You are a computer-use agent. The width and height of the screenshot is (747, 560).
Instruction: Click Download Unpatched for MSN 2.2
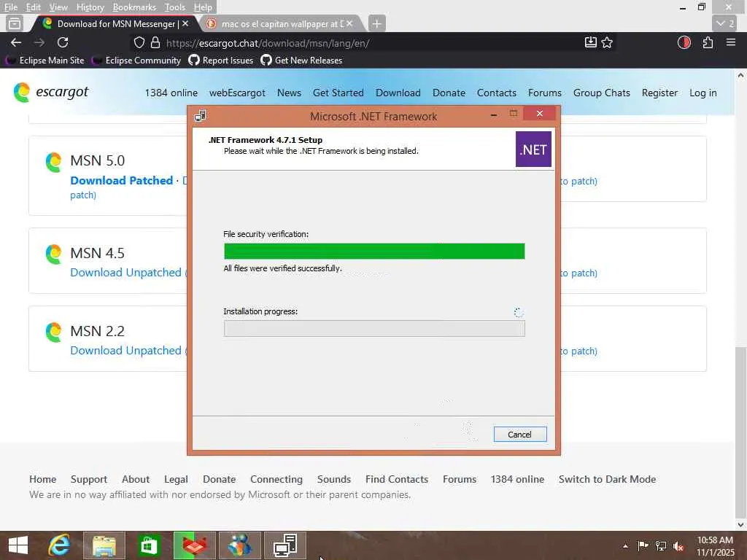[x=125, y=351]
